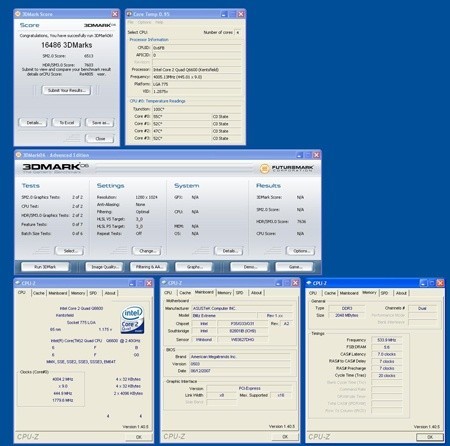This screenshot has width=450, height=446.
Task: Open the Help menu in Core Temp
Action: click(159, 22)
